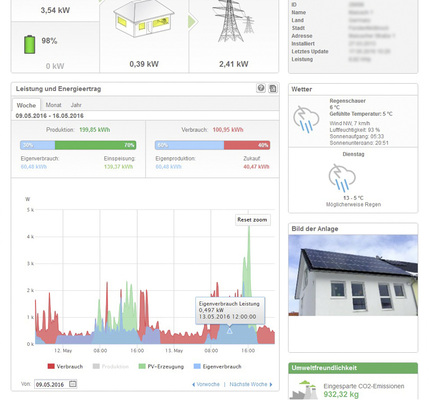
Task: Go to Vorwoche
Action: 206,384
